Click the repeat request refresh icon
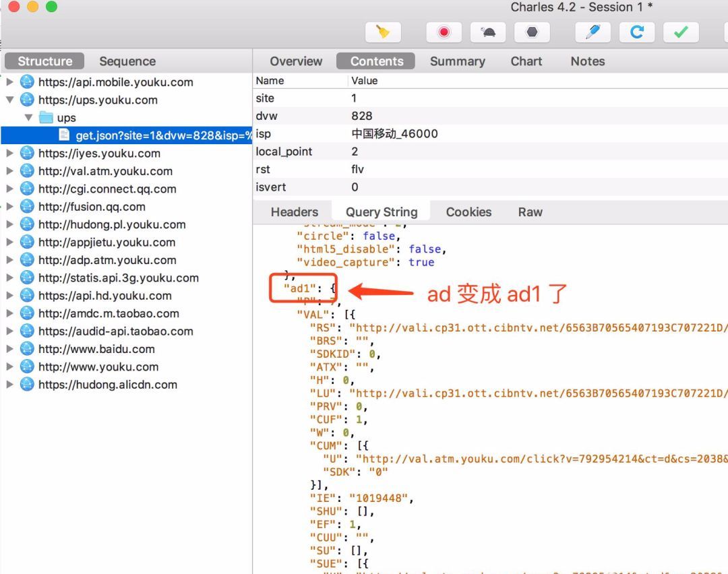The width and height of the screenshot is (728, 574). (636, 32)
